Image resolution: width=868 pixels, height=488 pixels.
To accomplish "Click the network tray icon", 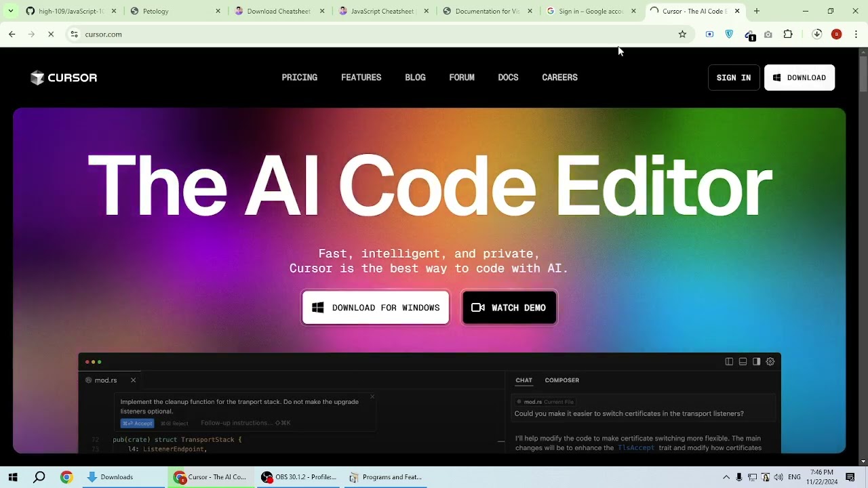I will (x=753, y=477).
